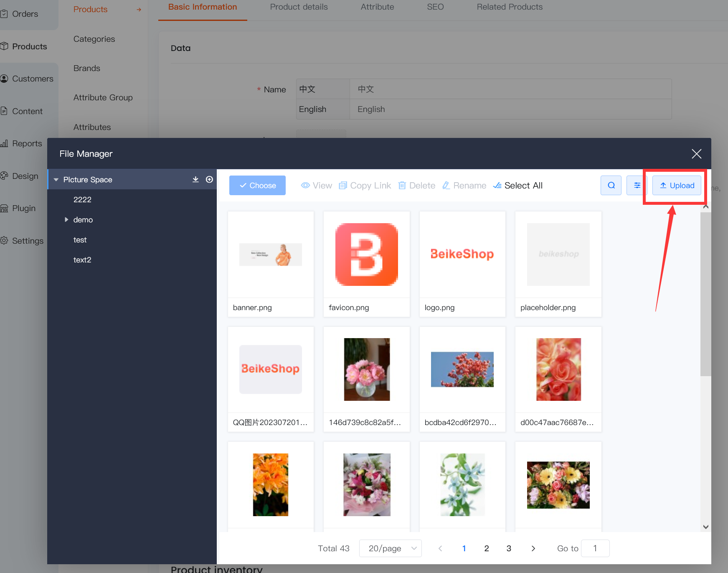Open the 2222 folder
Image resolution: width=728 pixels, height=573 pixels.
(x=82, y=200)
